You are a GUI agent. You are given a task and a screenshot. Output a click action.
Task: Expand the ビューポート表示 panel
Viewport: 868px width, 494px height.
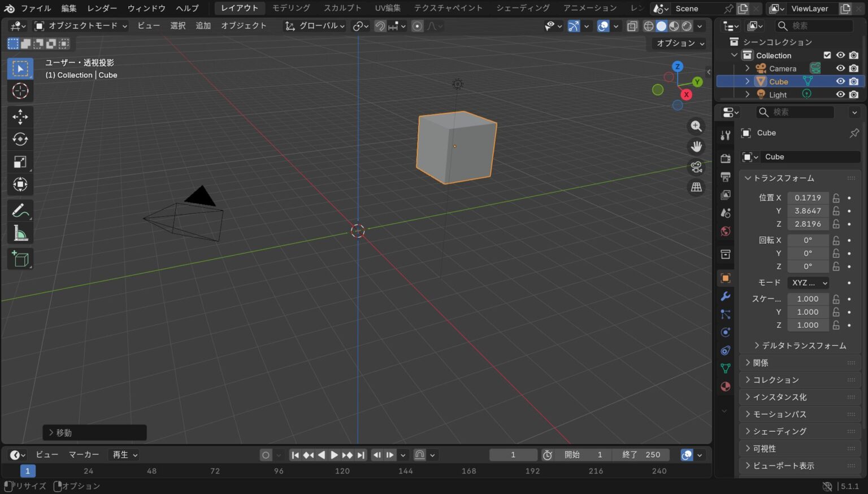click(800, 466)
